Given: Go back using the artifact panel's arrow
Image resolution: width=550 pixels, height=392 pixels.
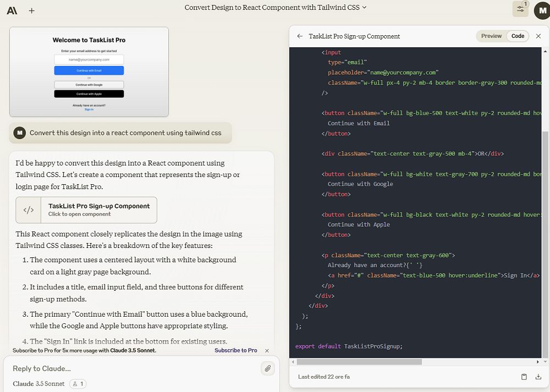Looking at the screenshot, I should coord(300,36).
